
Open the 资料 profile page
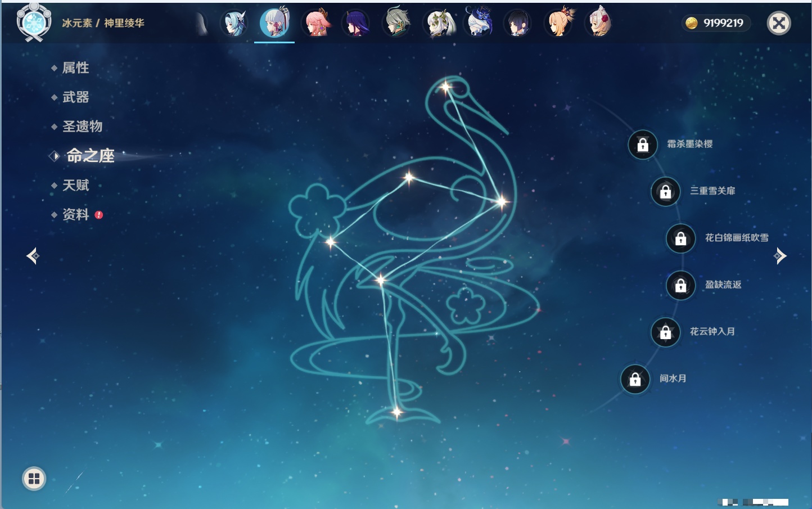tap(75, 214)
